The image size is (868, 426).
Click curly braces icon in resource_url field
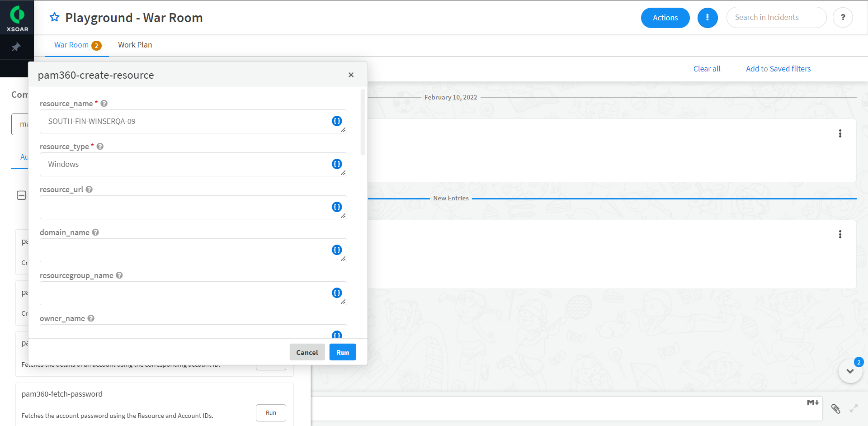337,207
